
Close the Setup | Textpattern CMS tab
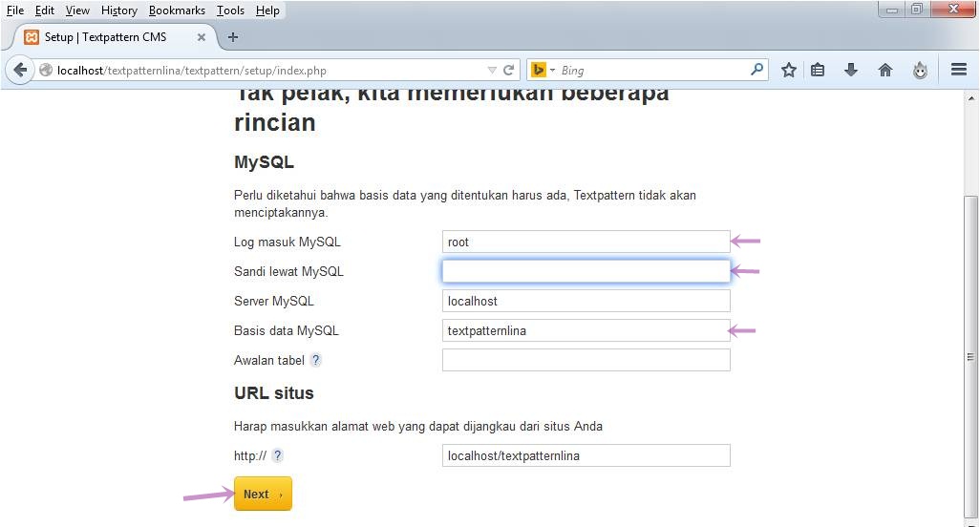pyautogui.click(x=202, y=37)
